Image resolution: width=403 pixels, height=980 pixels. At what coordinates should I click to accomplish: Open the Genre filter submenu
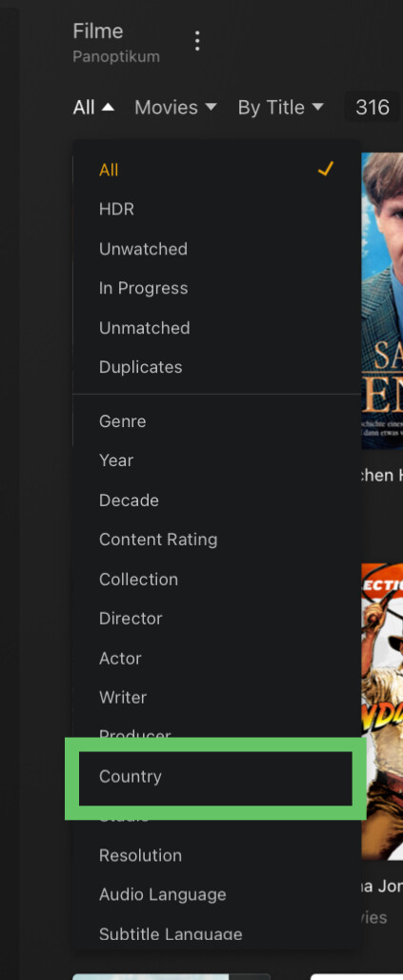click(217, 421)
